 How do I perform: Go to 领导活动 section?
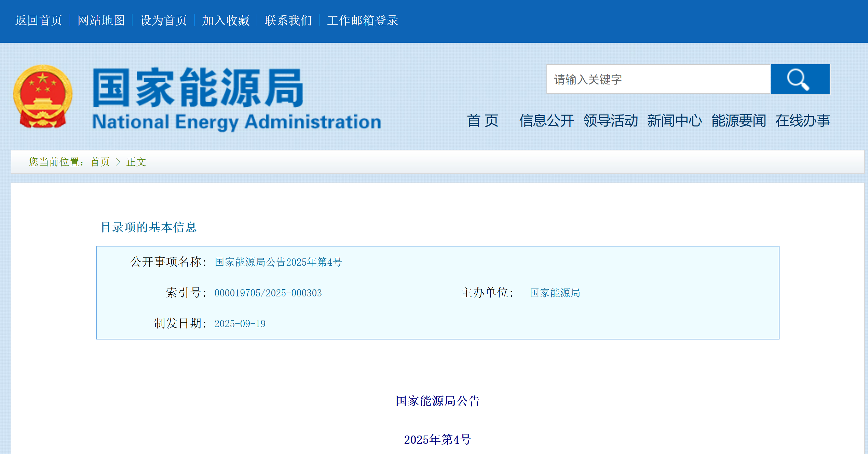610,121
